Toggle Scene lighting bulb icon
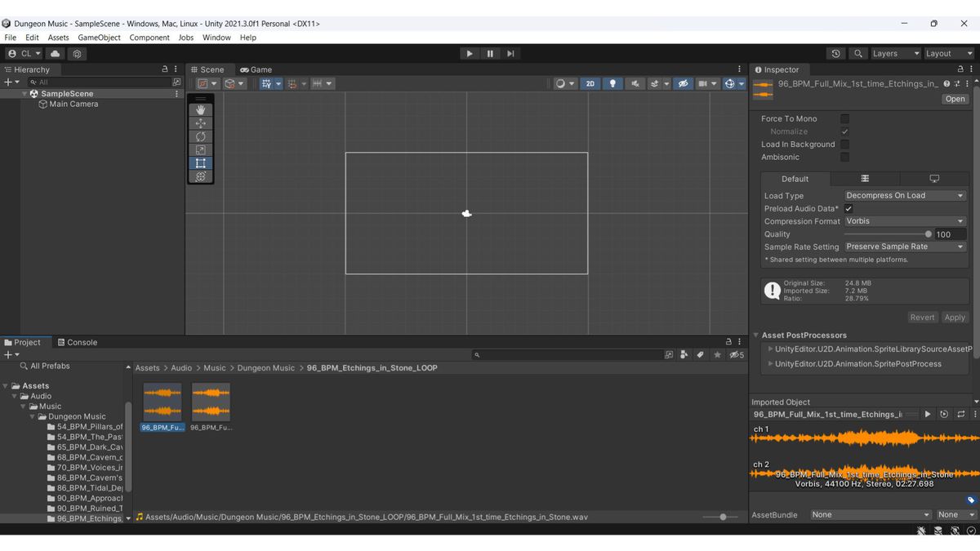 (612, 83)
